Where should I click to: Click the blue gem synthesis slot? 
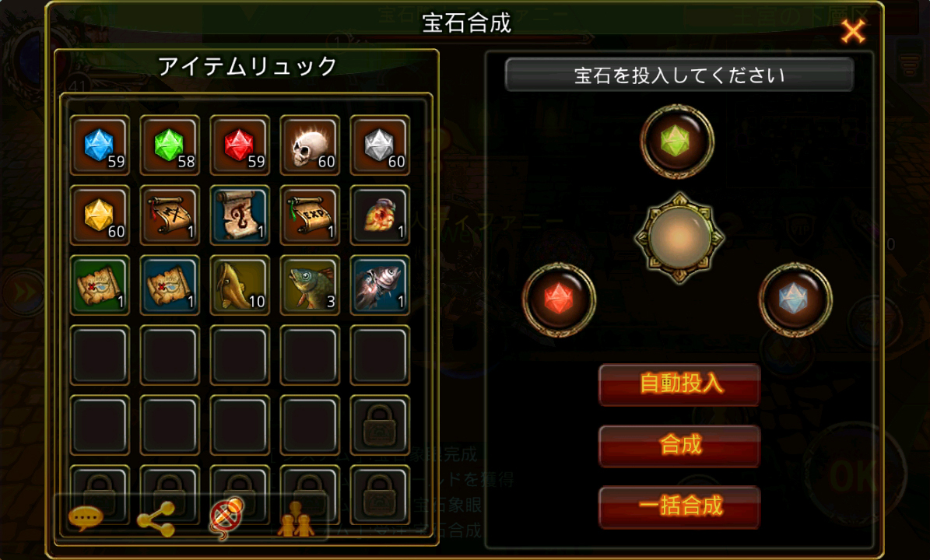(x=795, y=299)
